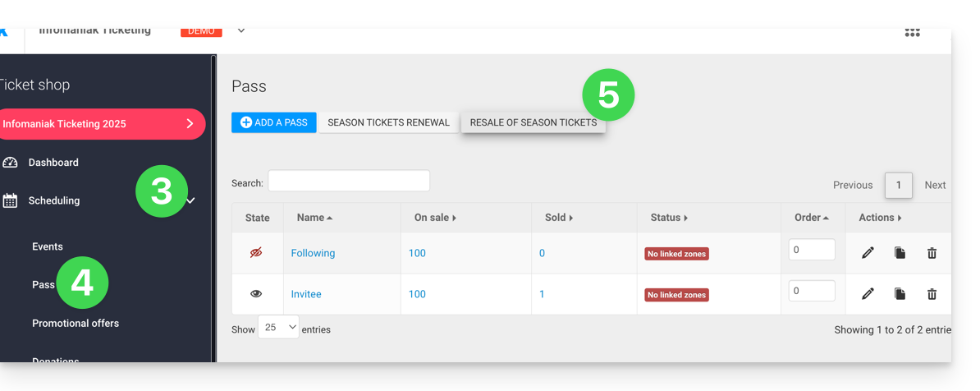Delete the Invitee pass with trash icon
The width and height of the screenshot is (980, 391).
pos(932,294)
